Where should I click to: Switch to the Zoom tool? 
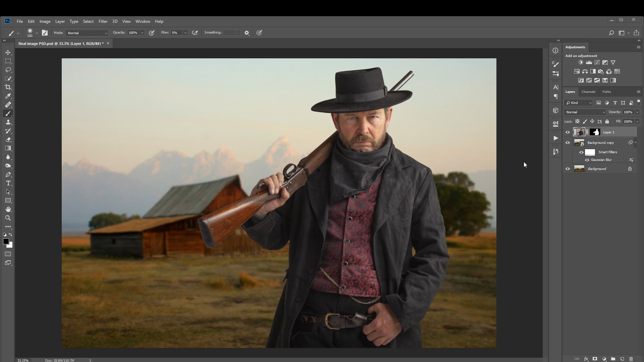[8, 218]
